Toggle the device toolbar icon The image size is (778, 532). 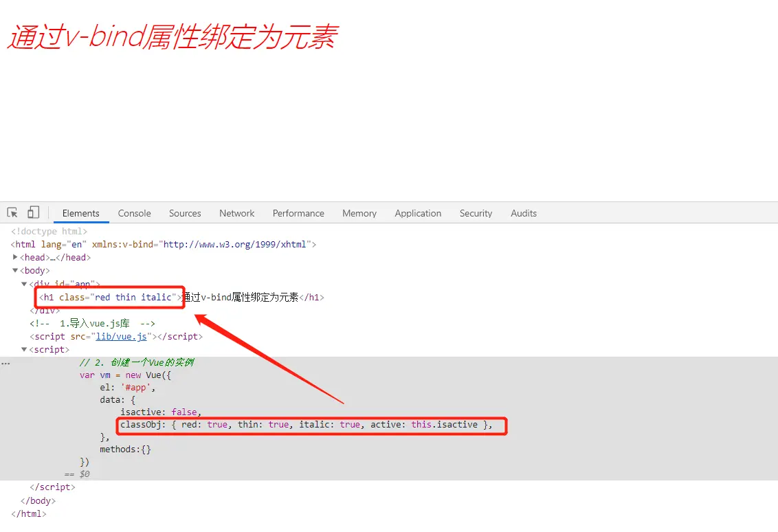(x=33, y=212)
